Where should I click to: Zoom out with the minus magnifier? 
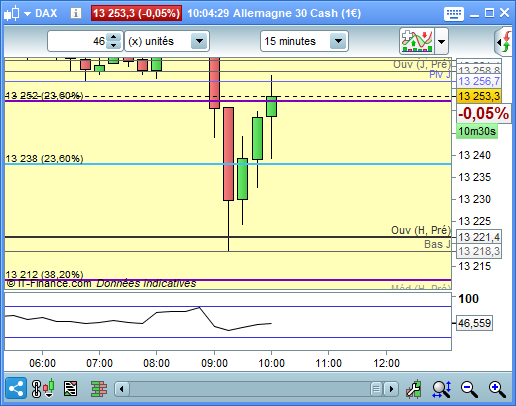[469, 389]
